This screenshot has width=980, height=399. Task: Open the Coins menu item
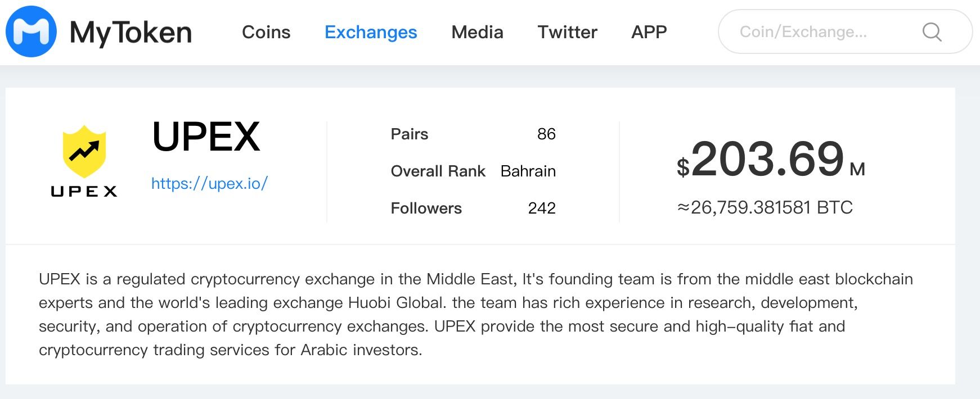pyautogui.click(x=266, y=32)
